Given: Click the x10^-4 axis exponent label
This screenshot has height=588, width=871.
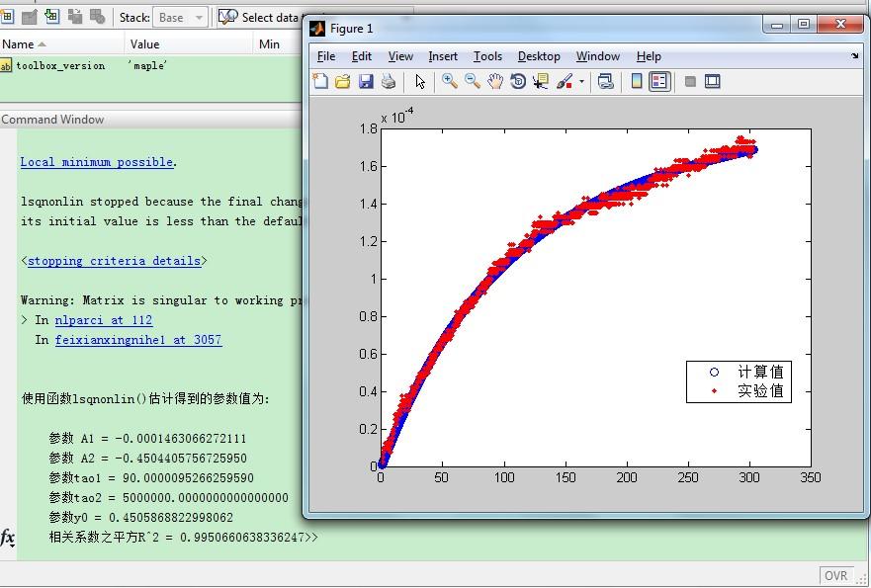Looking at the screenshot, I should click(396, 116).
